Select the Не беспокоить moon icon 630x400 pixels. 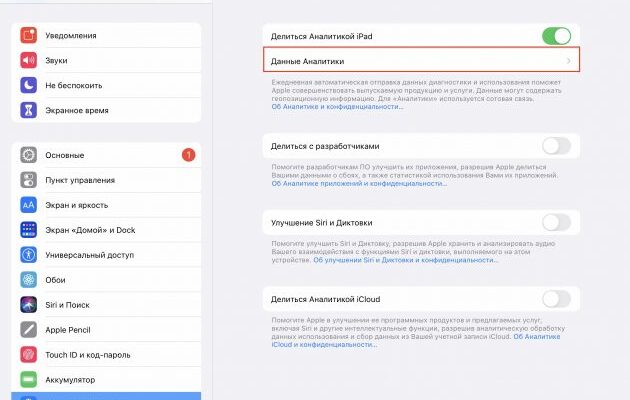click(x=28, y=85)
